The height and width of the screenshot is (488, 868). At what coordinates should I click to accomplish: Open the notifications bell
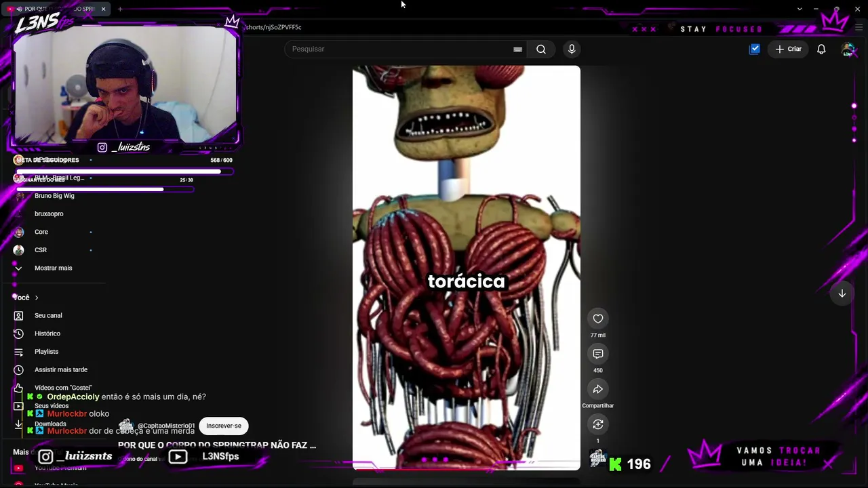pyautogui.click(x=821, y=49)
